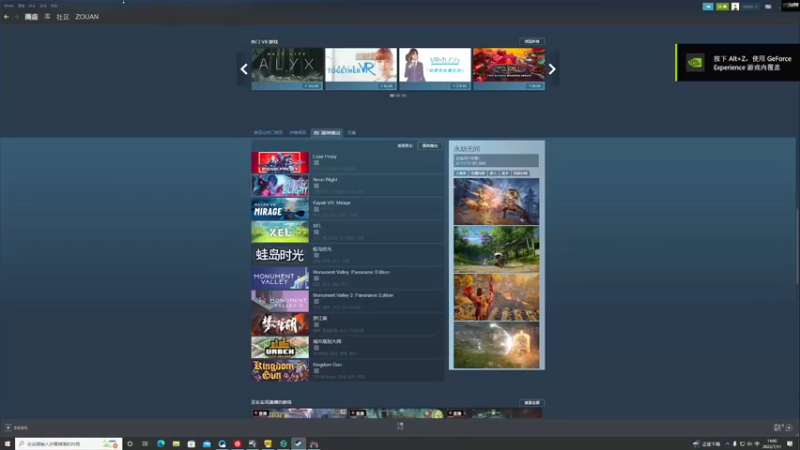Open the ZOUAN profile tab
This screenshot has height=450, width=800.
coord(87,17)
